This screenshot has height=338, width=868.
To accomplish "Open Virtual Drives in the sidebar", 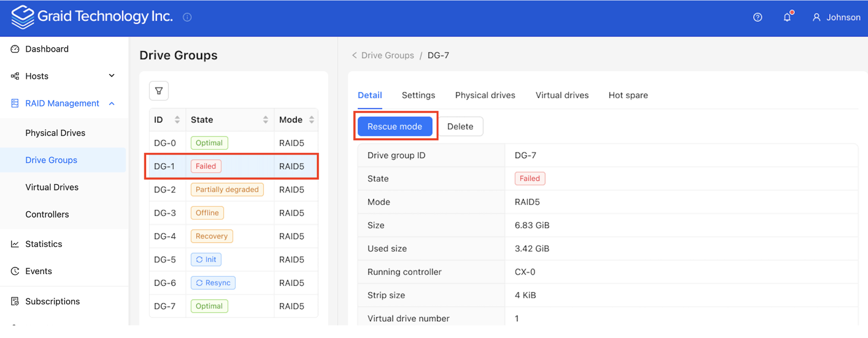I will pyautogui.click(x=52, y=187).
